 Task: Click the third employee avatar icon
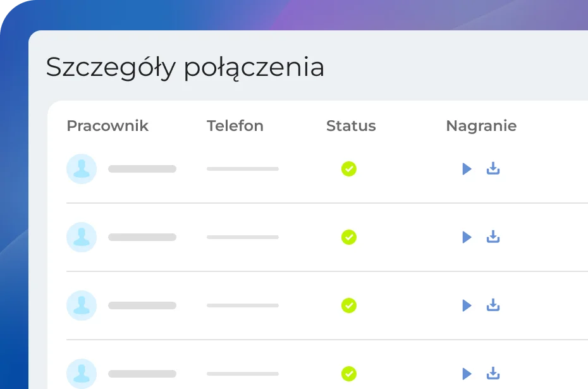pyautogui.click(x=82, y=306)
